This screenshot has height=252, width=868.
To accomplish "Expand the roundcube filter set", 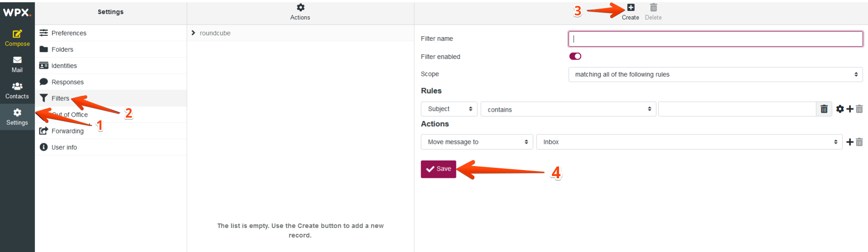I will [194, 33].
